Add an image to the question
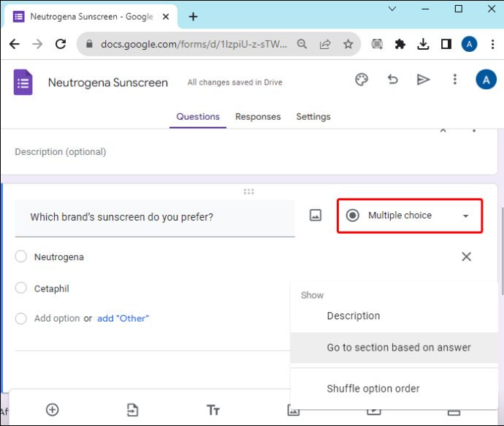This screenshot has height=426, width=504. pos(316,215)
